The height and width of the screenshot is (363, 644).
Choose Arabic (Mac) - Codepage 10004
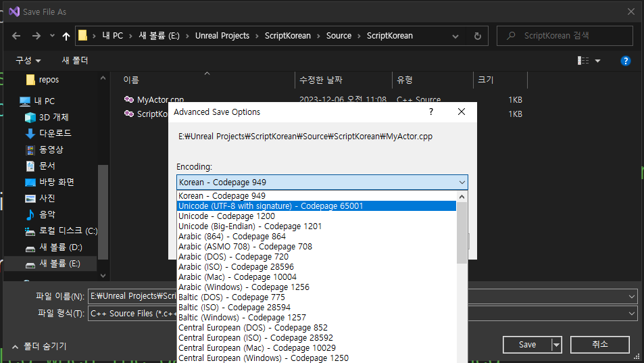(317, 277)
